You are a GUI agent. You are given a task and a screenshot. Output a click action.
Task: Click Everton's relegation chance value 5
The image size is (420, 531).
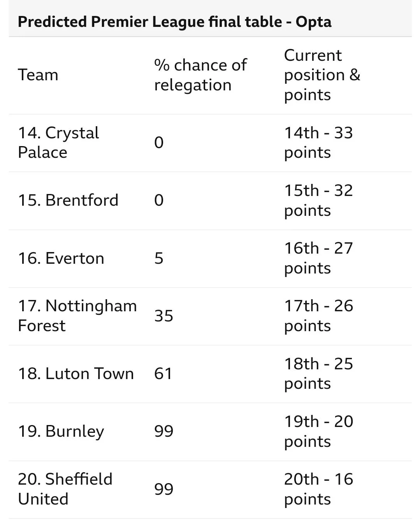(x=159, y=258)
